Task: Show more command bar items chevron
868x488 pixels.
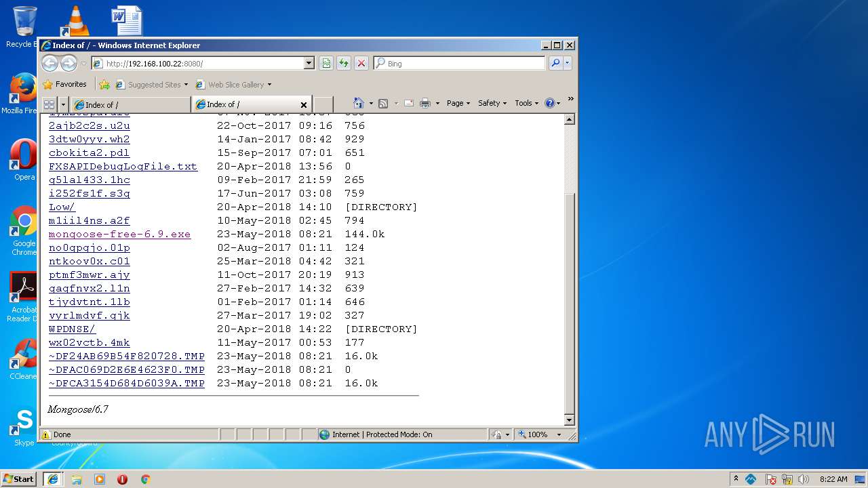Action: (570, 99)
